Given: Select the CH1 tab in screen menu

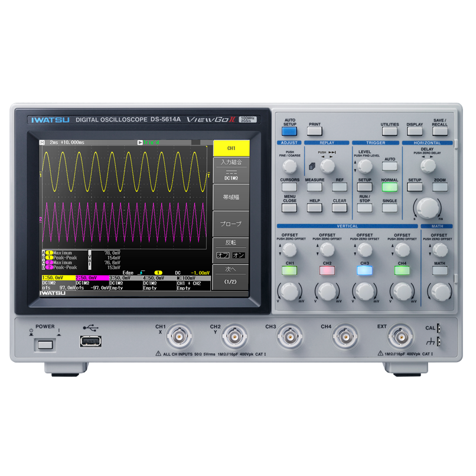Looking at the screenshot, I should (232, 148).
